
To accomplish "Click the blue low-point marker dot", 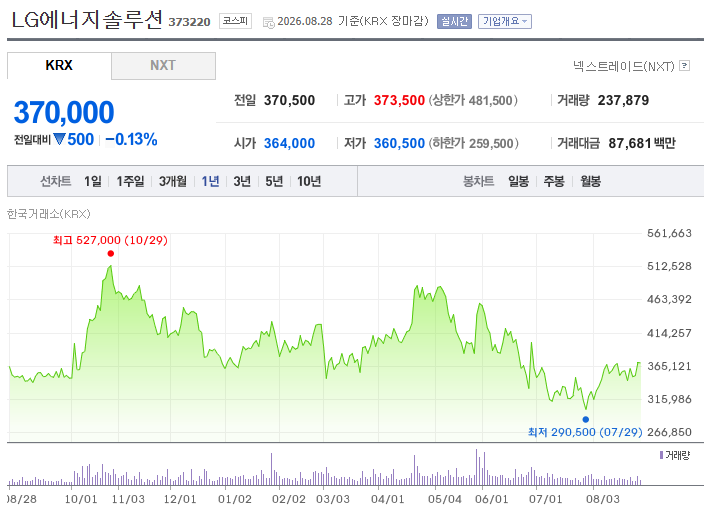I will tap(585, 420).
